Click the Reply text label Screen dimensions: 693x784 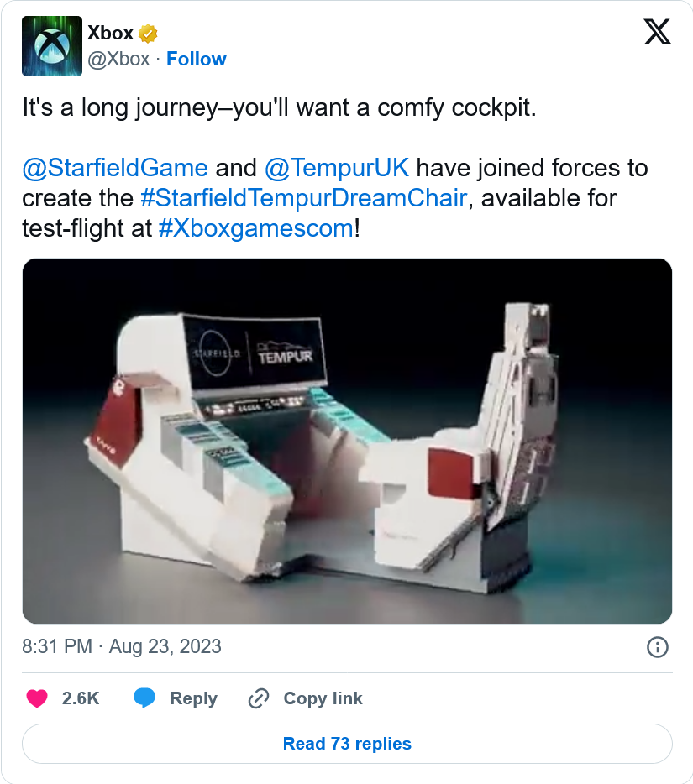click(x=193, y=698)
